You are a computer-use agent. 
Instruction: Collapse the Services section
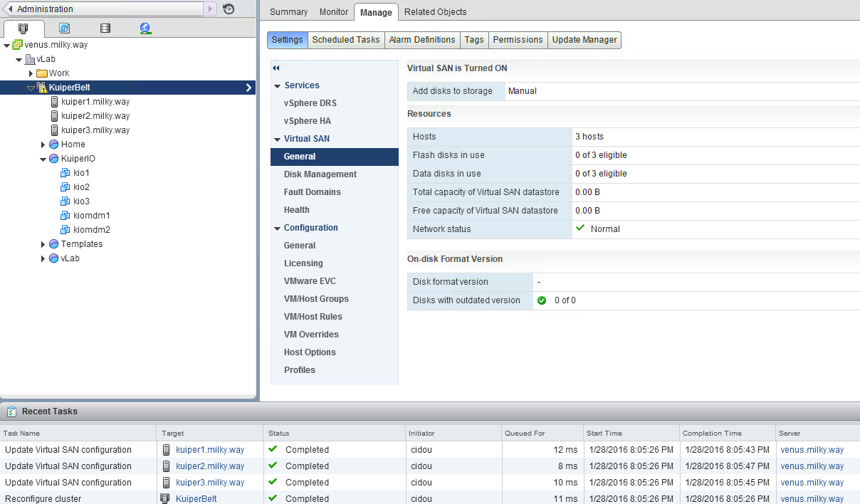pyautogui.click(x=277, y=85)
